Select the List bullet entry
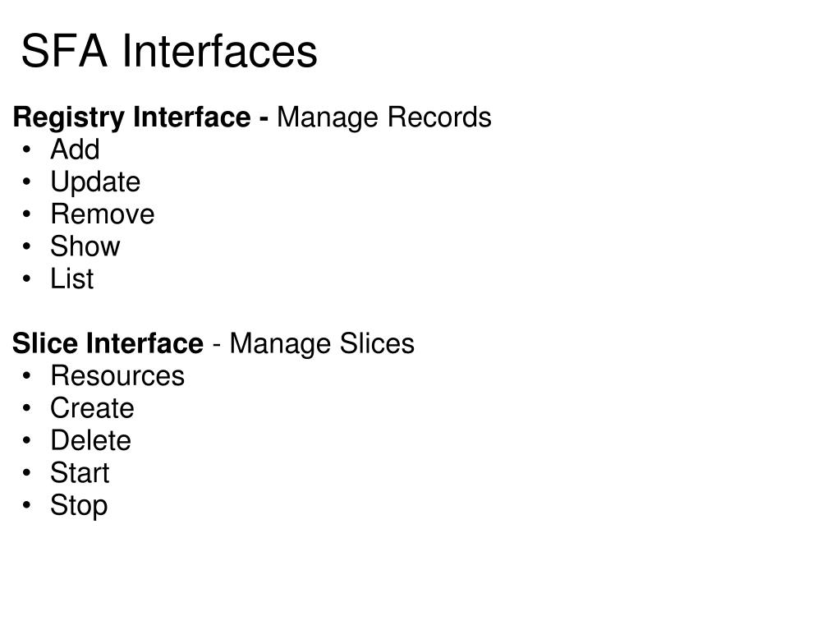The image size is (840, 630). 71,278
